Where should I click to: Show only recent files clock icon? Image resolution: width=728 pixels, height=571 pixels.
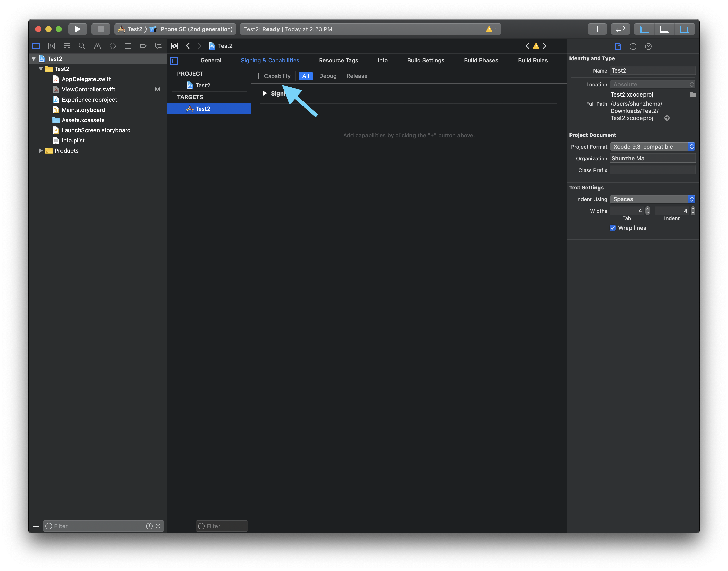tap(149, 526)
